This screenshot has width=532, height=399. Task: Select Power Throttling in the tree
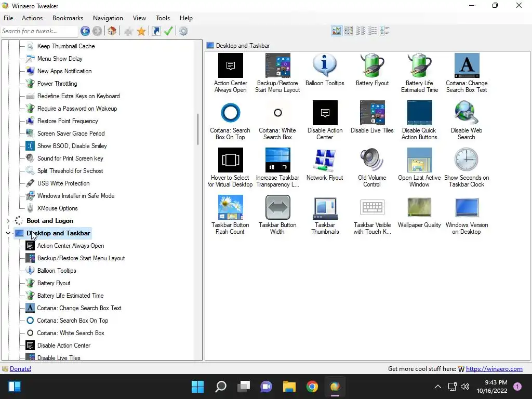57,84
